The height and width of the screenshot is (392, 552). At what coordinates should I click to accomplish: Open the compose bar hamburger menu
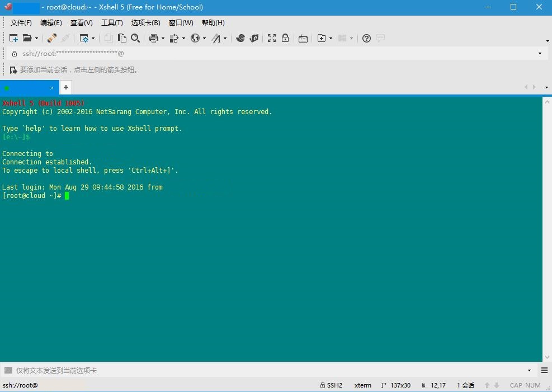[x=544, y=370]
